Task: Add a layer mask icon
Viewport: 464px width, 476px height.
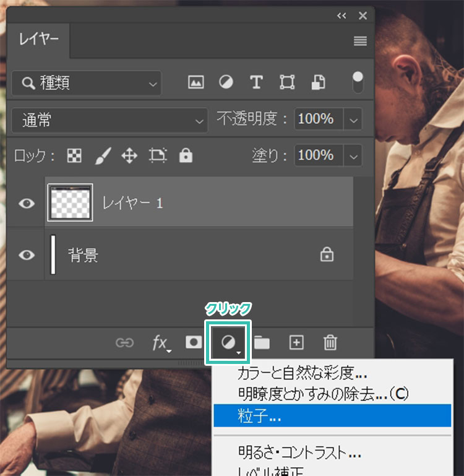Action: [194, 342]
